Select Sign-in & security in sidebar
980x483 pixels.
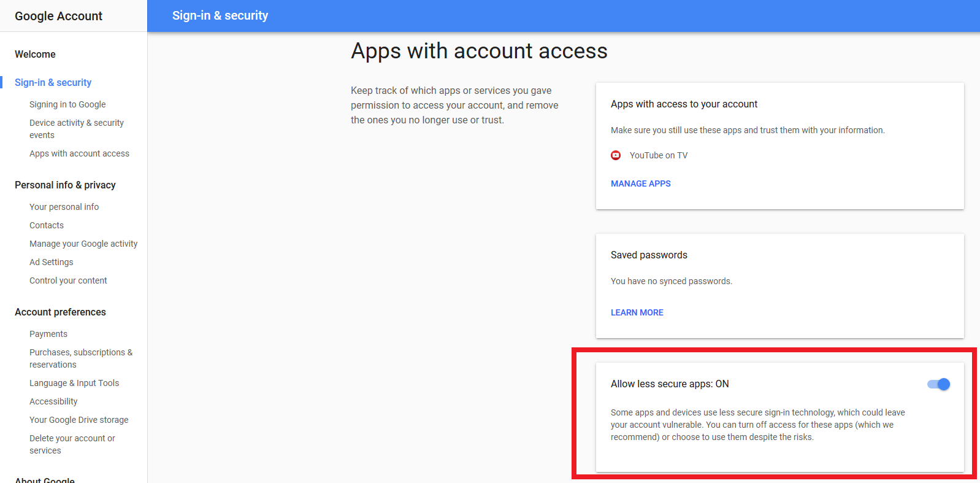pos(53,82)
